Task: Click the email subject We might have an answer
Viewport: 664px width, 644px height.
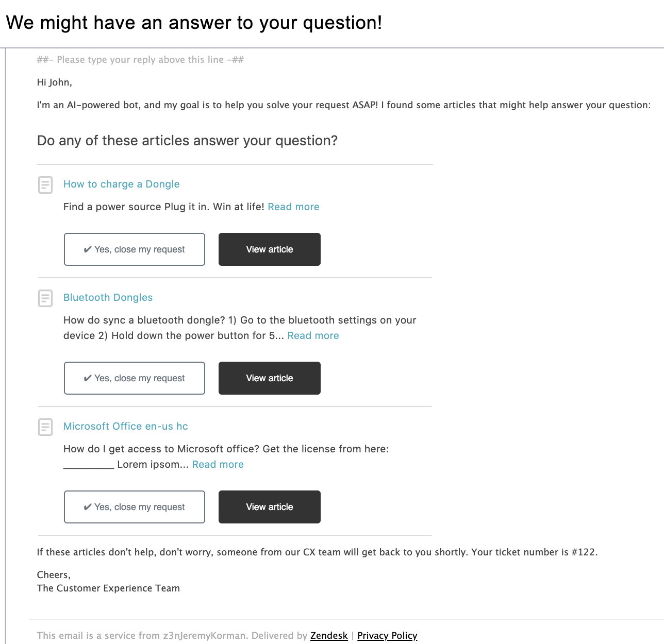Action: pyautogui.click(x=194, y=23)
